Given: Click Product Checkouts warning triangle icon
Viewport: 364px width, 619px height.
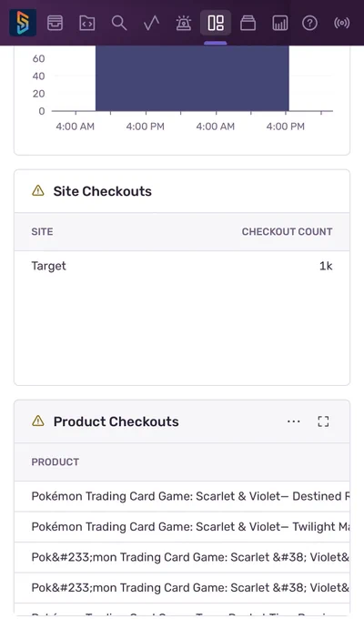Looking at the screenshot, I should (38, 421).
